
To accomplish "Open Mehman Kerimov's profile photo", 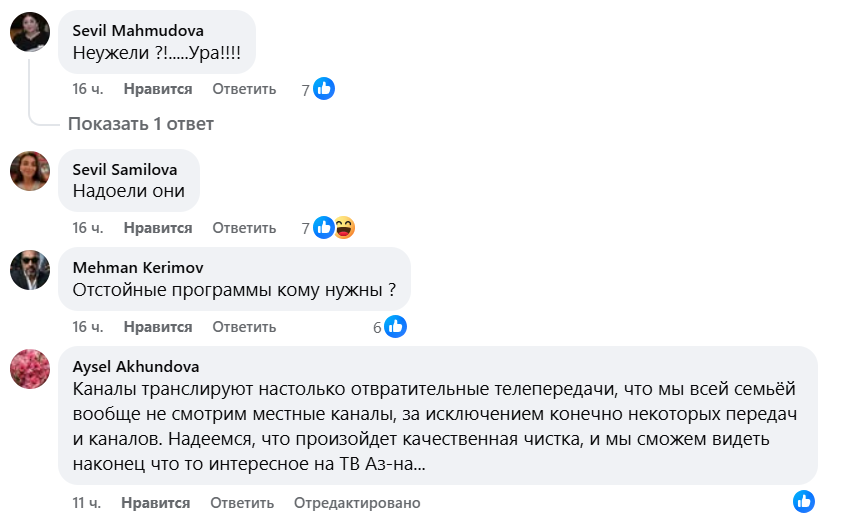I will click(30, 269).
